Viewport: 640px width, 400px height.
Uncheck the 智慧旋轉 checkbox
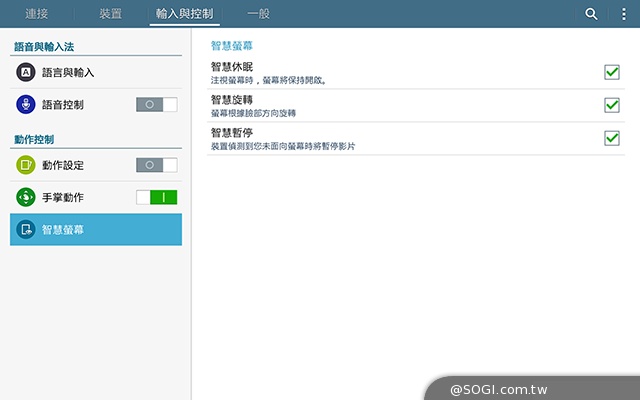pyautogui.click(x=612, y=105)
